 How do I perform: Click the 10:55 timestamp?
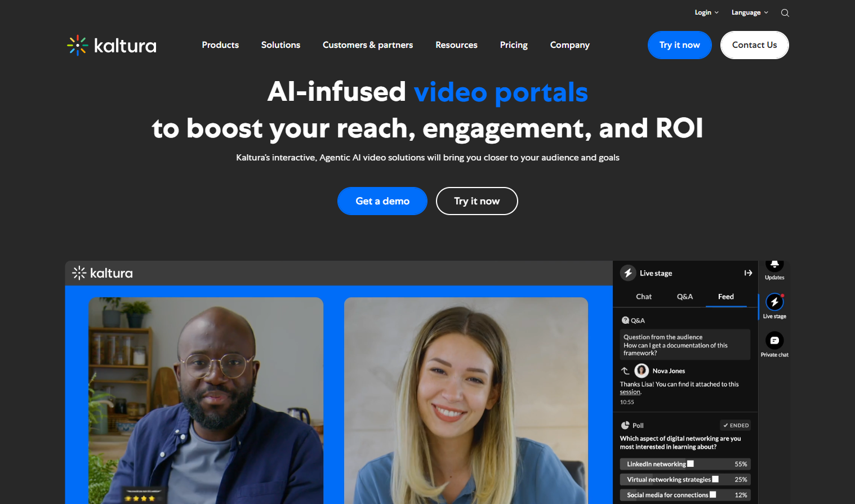(627, 402)
